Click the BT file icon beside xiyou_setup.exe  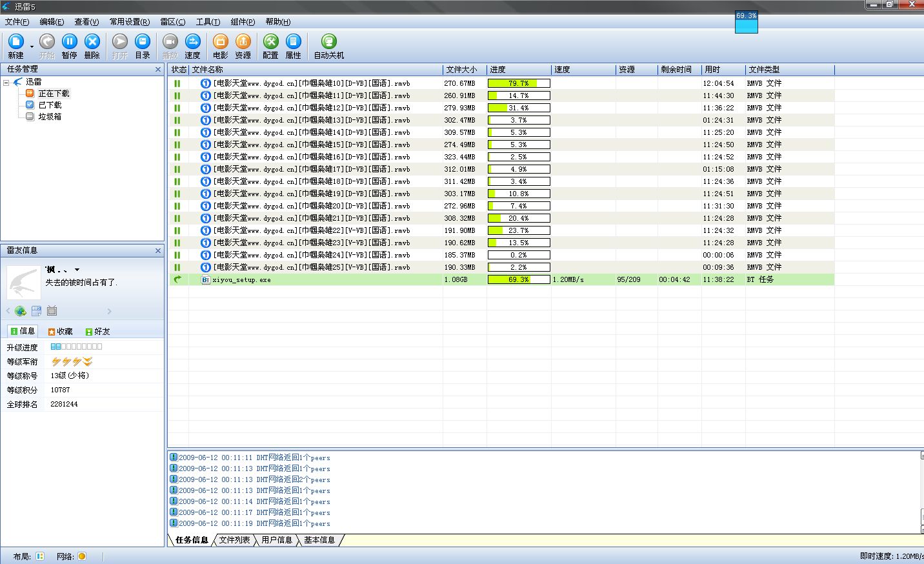206,279
